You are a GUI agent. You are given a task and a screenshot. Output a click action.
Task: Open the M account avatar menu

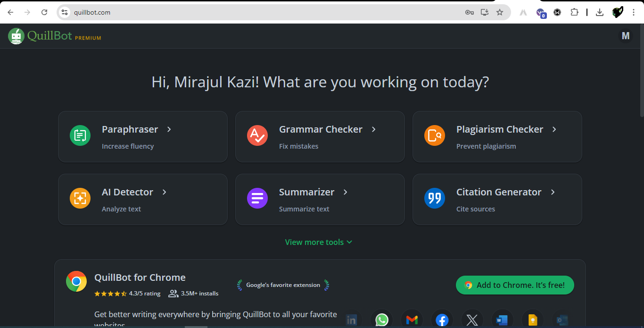point(626,36)
